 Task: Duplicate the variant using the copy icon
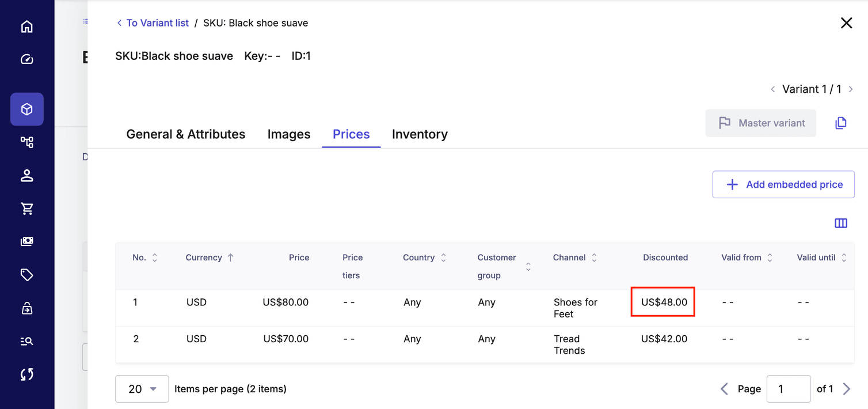(x=841, y=123)
